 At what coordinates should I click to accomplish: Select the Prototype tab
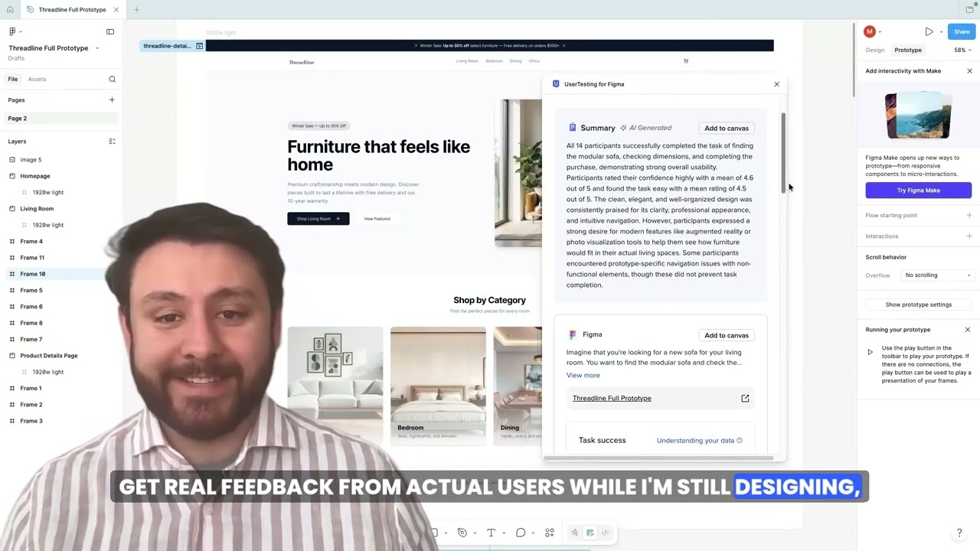[x=908, y=50]
